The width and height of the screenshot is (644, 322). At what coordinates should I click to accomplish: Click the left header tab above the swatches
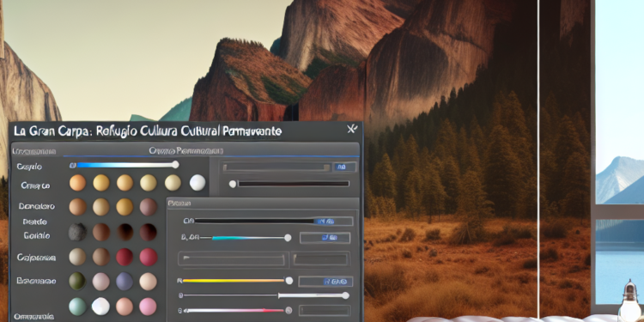(34, 151)
